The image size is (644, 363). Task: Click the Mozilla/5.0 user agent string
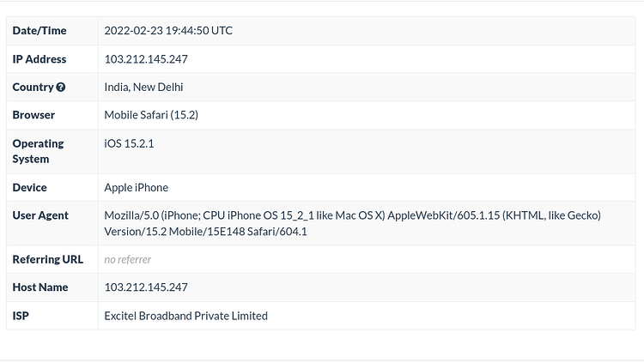pyautogui.click(x=352, y=223)
